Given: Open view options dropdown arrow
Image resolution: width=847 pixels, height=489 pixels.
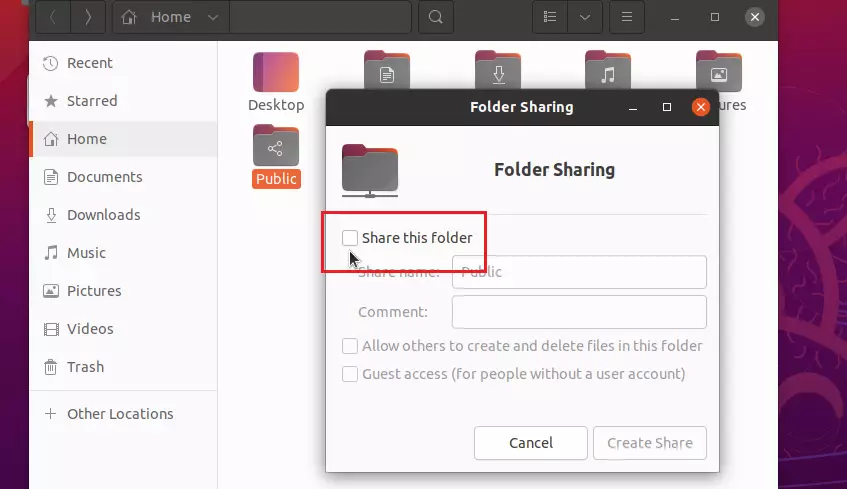Looking at the screenshot, I should pos(585,17).
